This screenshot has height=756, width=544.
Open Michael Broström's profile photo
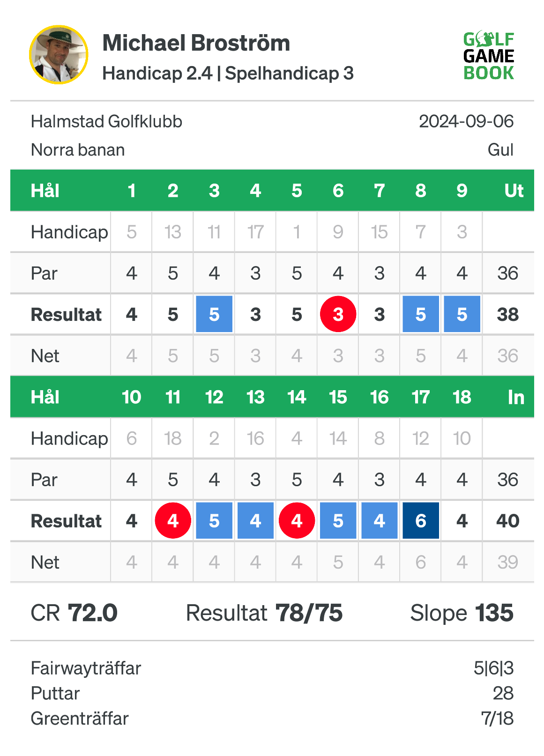59,55
